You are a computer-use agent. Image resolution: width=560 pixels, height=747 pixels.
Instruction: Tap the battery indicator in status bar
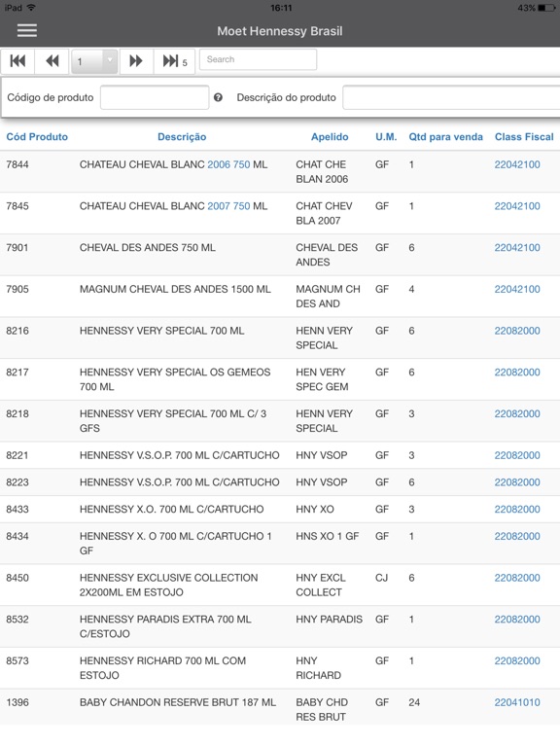(x=545, y=8)
